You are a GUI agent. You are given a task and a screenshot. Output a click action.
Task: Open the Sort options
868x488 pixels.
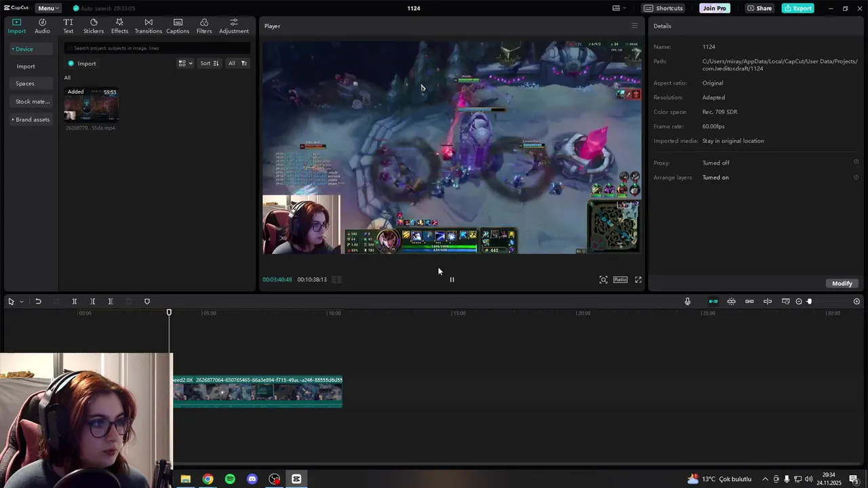click(209, 64)
